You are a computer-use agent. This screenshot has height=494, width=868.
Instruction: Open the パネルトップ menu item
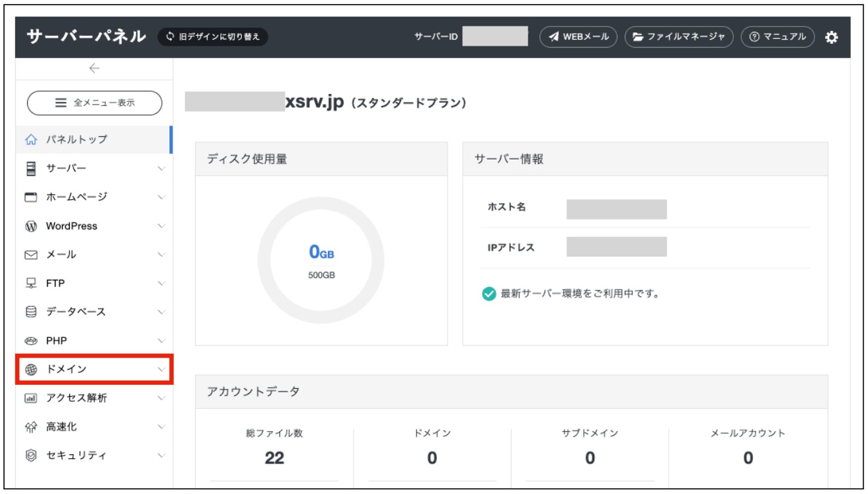[x=76, y=140]
